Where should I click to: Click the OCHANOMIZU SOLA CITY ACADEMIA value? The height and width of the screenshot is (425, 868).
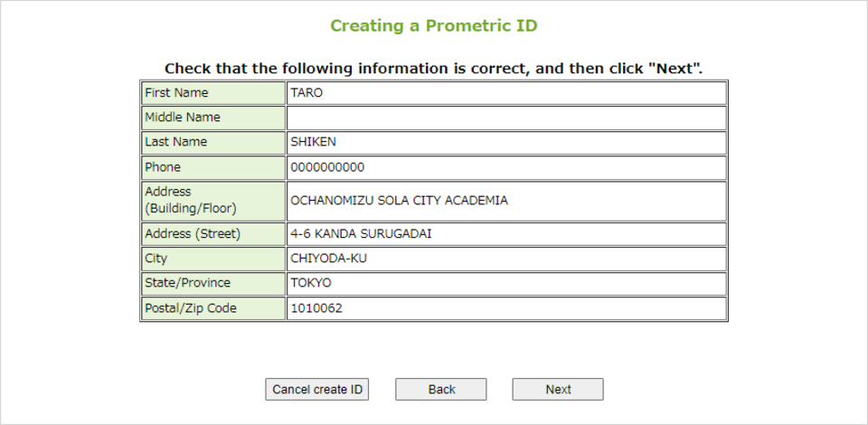click(x=399, y=201)
